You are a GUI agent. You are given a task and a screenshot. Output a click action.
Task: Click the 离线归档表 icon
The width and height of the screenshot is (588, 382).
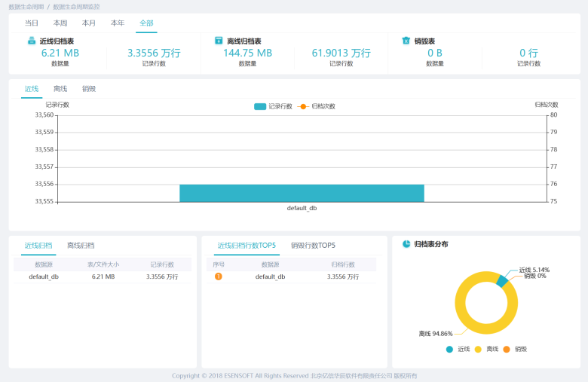point(219,41)
